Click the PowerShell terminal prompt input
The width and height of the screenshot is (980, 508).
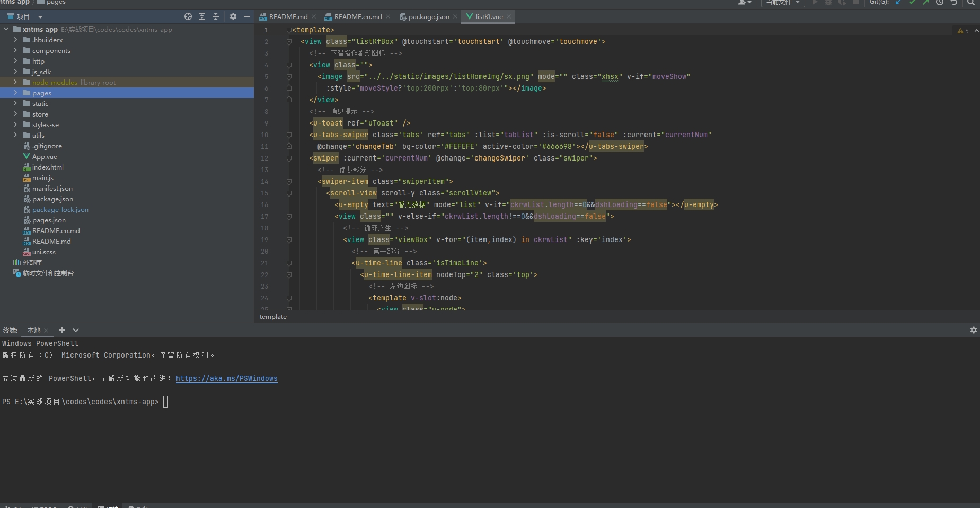click(x=165, y=402)
